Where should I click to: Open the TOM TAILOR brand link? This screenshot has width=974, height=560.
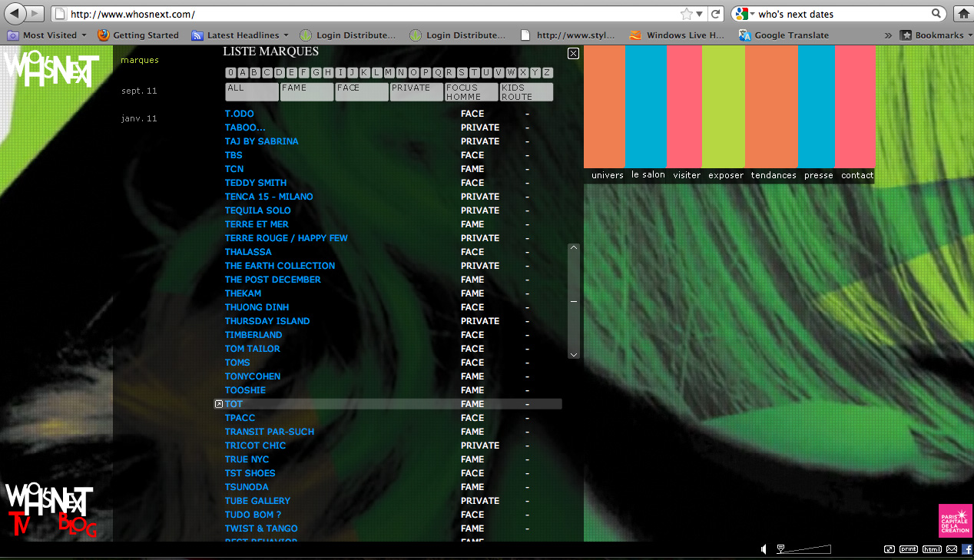(253, 349)
